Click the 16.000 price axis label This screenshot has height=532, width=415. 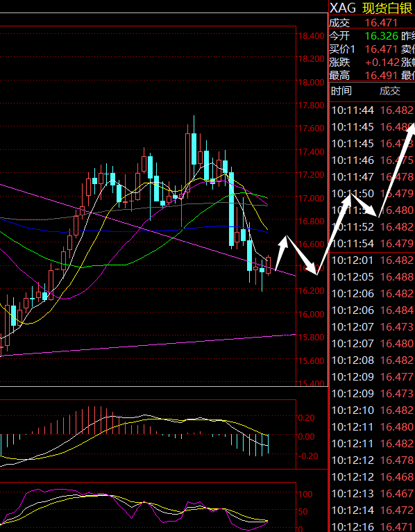311,314
